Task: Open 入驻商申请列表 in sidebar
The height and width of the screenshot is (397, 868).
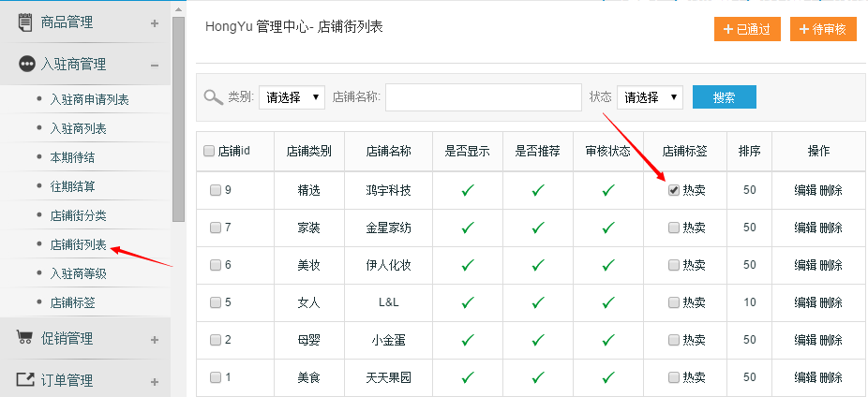Action: click(89, 99)
